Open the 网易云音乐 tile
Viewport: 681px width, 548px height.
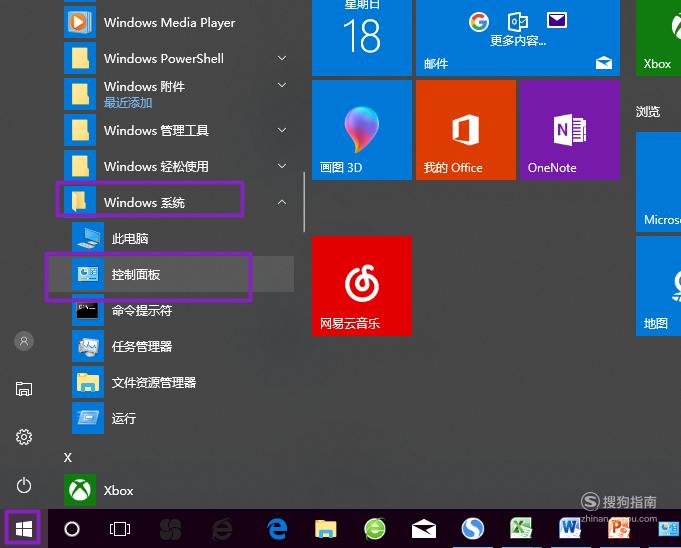click(362, 286)
